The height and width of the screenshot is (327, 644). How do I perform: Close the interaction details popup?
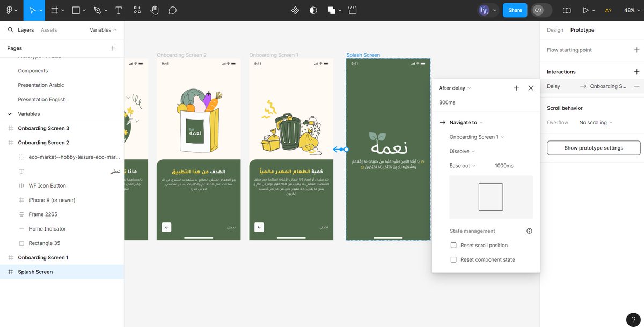[x=531, y=88]
